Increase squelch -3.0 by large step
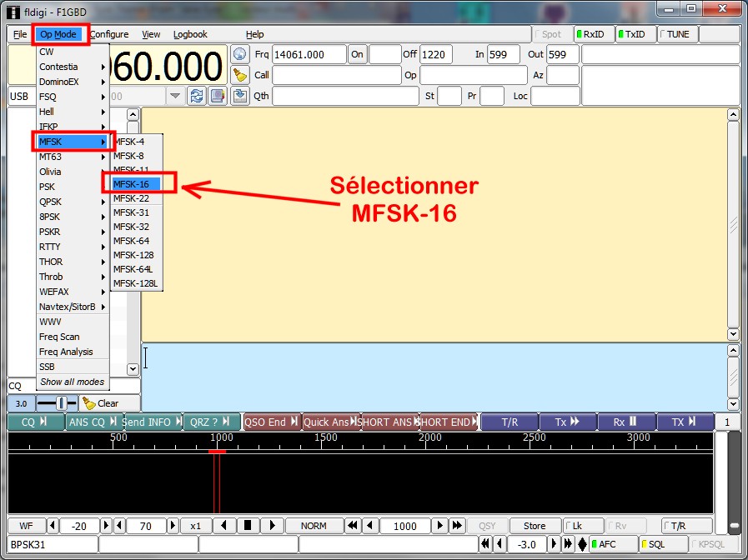Viewport: 748px width, 560px height. tap(568, 544)
